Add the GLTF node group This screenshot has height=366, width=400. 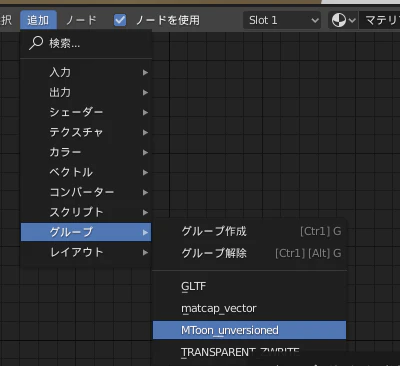coord(249,286)
